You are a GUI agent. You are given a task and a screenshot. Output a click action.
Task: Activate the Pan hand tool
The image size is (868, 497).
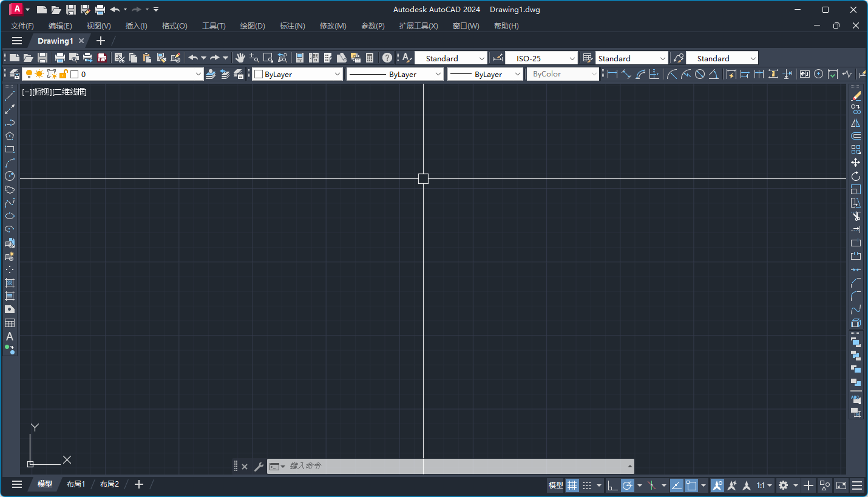pos(240,58)
